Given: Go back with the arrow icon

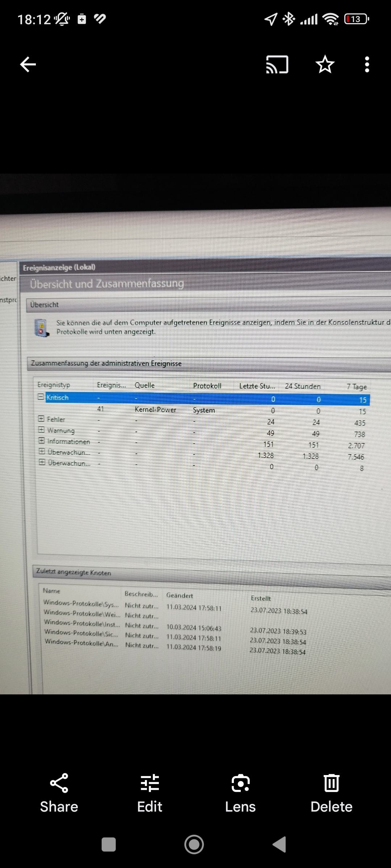Looking at the screenshot, I should pyautogui.click(x=28, y=65).
